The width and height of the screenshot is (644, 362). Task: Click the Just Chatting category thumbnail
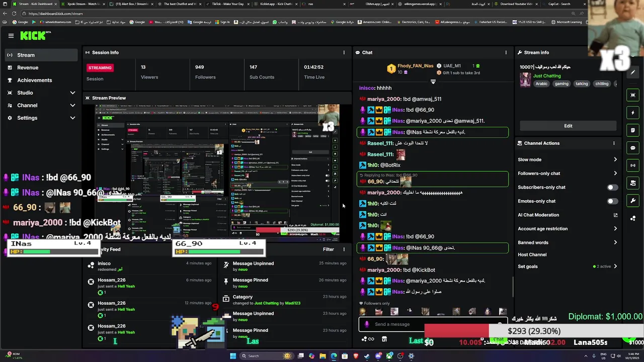pos(525,79)
